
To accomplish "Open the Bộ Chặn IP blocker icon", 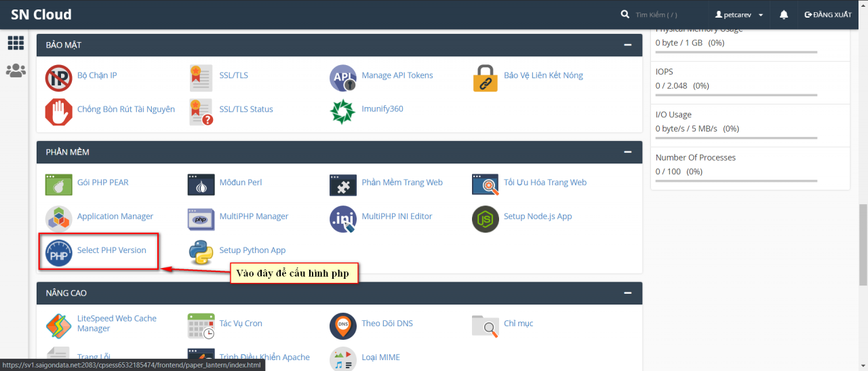I will coord(58,78).
